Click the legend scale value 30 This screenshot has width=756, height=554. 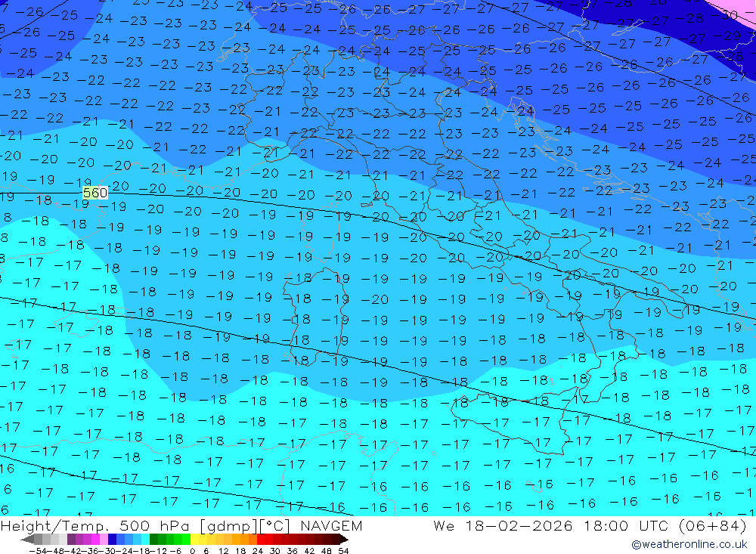[x=275, y=551]
